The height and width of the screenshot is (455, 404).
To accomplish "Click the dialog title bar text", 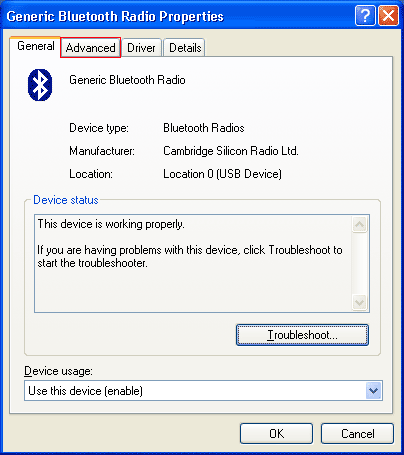I will [115, 16].
